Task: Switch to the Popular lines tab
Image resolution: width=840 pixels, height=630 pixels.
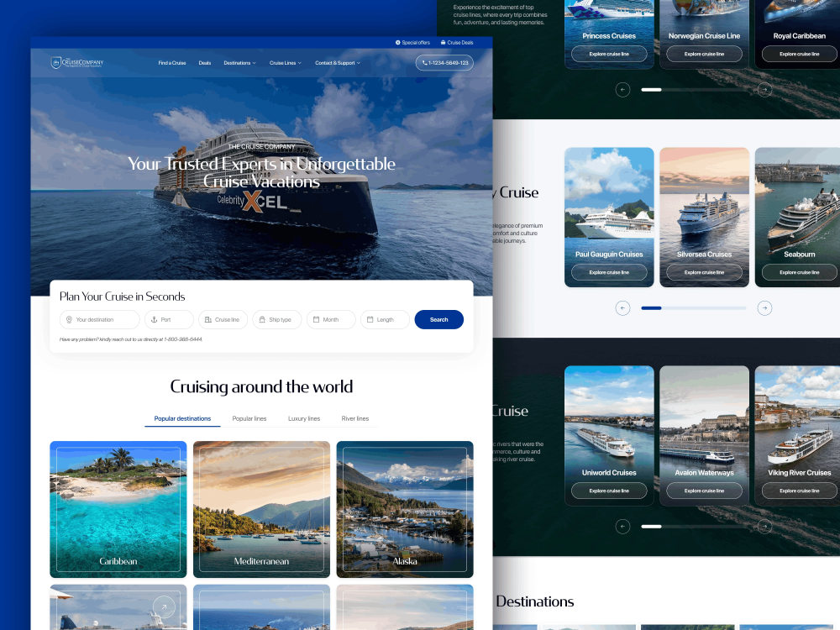Action: [249, 418]
